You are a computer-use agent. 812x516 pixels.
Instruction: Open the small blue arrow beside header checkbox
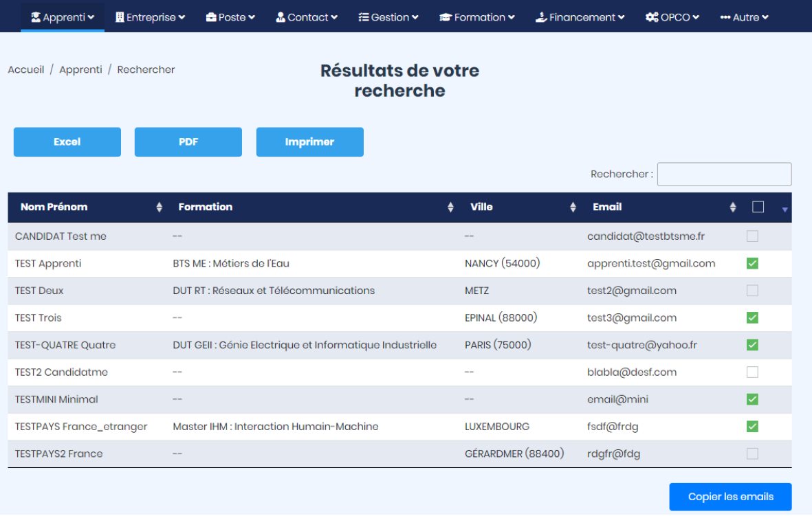[x=785, y=210]
